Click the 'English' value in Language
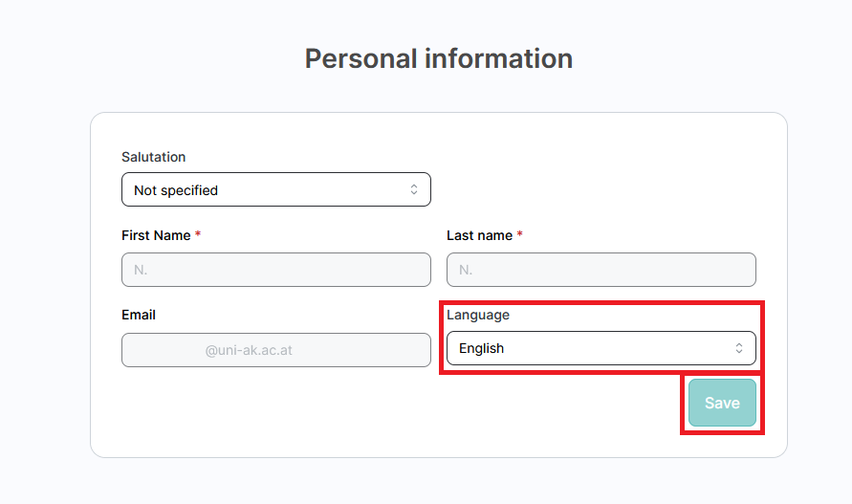Image resolution: width=852 pixels, height=504 pixels. [481, 348]
